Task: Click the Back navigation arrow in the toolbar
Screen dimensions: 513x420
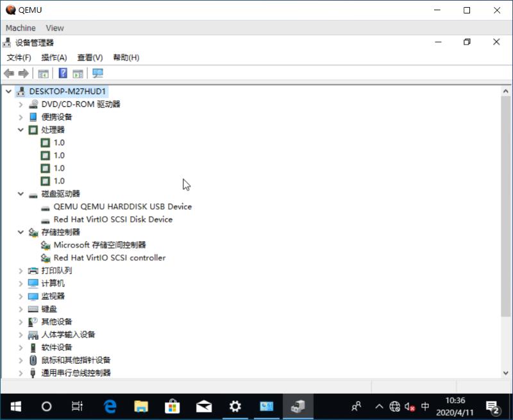Action: (8, 73)
